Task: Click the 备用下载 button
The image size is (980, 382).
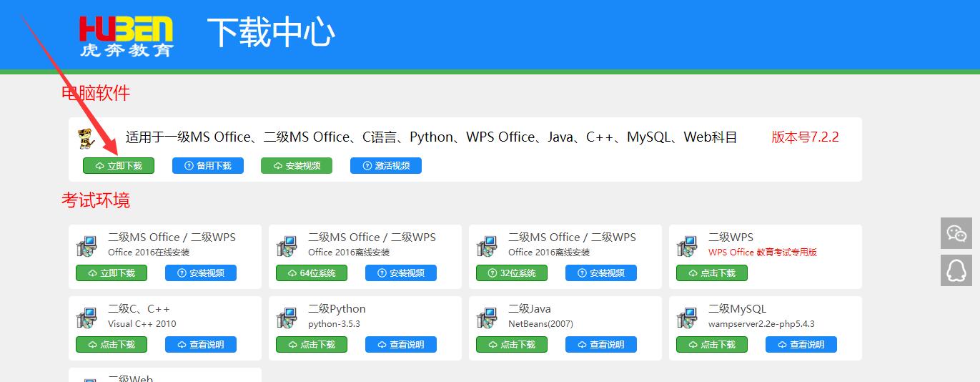Action: 208,166
